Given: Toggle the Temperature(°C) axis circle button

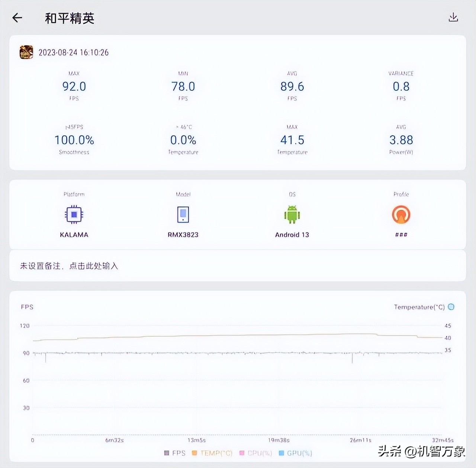Looking at the screenshot, I should [451, 307].
